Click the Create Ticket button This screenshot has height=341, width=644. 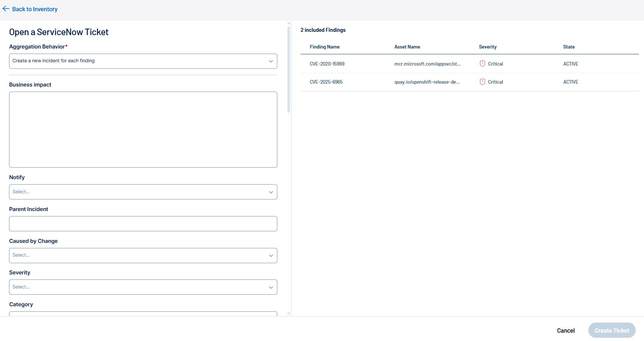pos(611,331)
